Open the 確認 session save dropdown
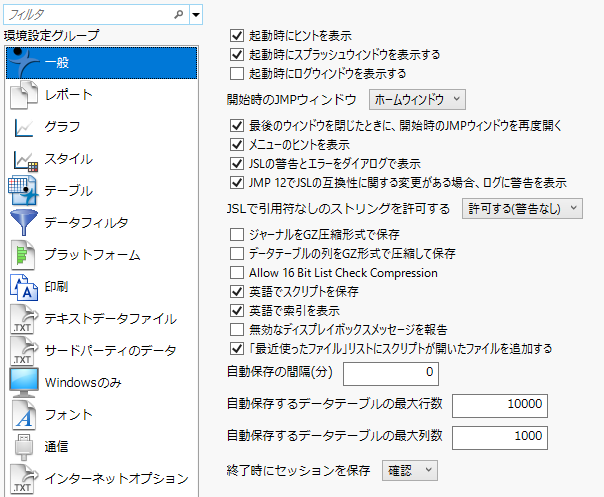Viewport: 604px width, 497px height. [x=410, y=470]
